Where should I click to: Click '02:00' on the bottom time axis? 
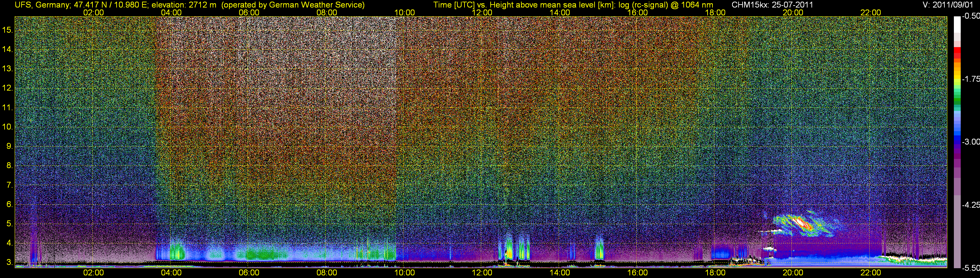pos(93,273)
